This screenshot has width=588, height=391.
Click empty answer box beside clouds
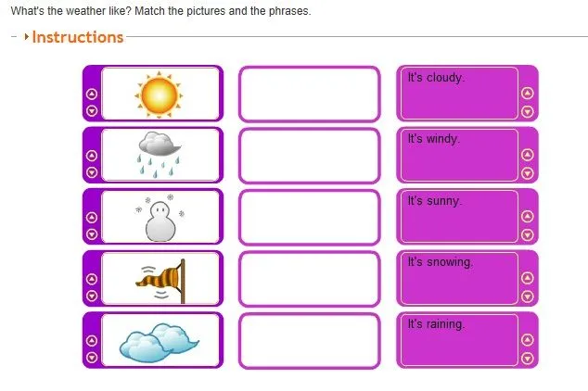[x=310, y=341]
